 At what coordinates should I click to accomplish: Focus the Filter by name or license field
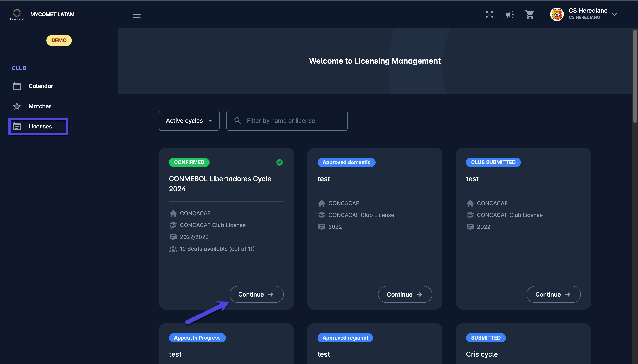click(293, 121)
